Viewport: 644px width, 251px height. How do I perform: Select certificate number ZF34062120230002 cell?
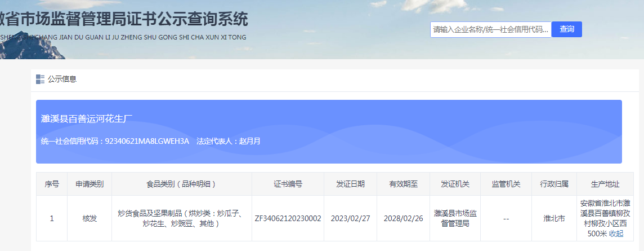tap(288, 218)
